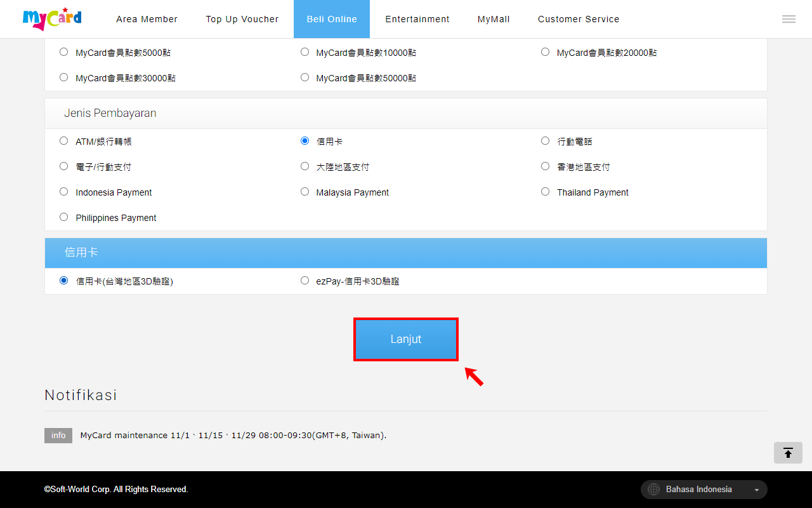The image size is (812, 508).
Task: Select MyCard會員點數10000點 option
Action: tap(304, 52)
